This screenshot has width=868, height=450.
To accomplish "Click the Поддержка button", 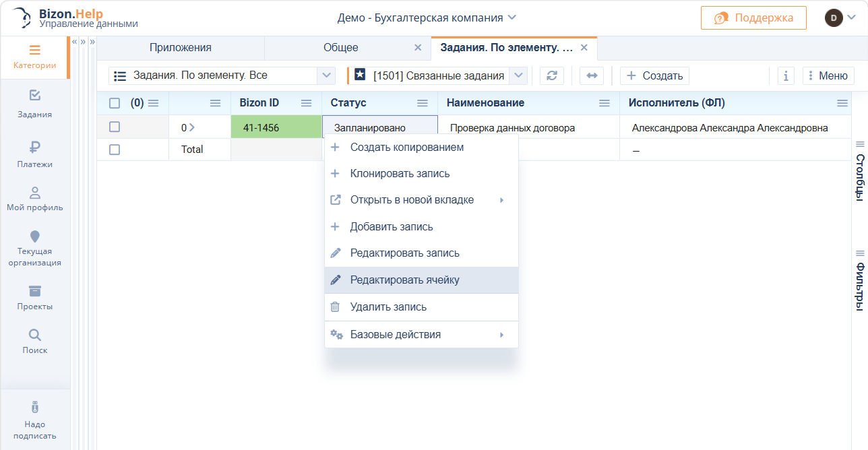I will (x=753, y=18).
